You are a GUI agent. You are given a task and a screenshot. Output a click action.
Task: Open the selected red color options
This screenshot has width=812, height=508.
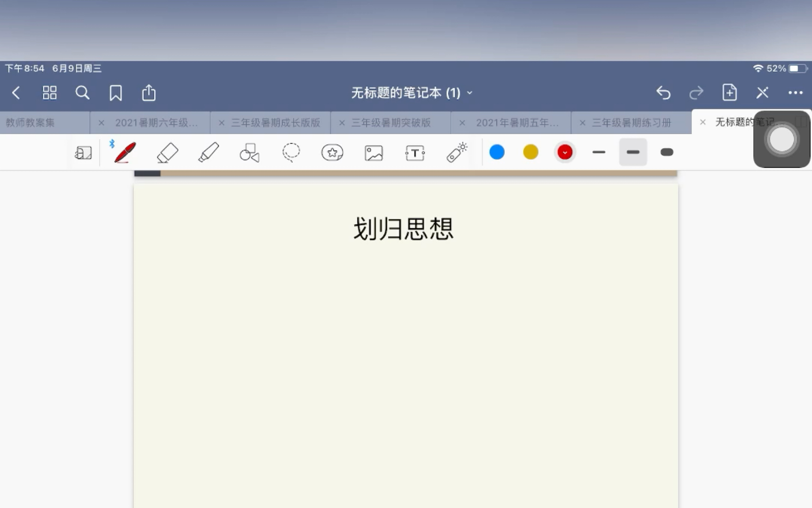(565, 152)
